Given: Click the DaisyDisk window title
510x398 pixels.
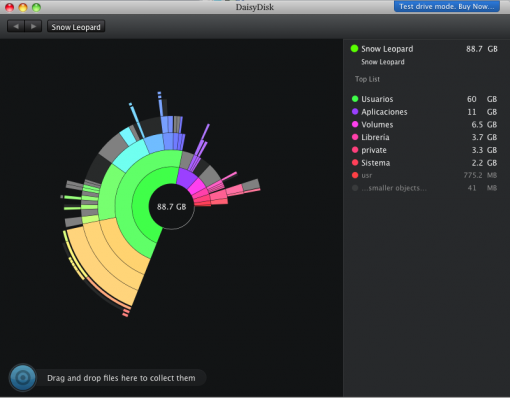Looking at the screenshot, I should click(x=255, y=7).
